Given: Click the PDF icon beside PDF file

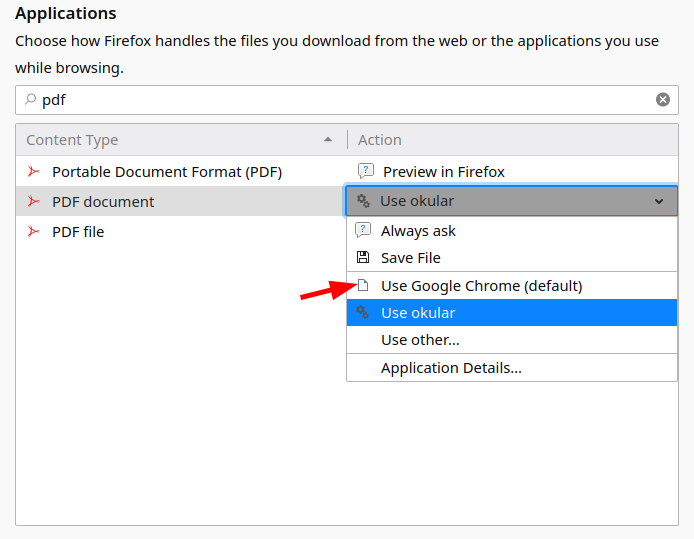Looking at the screenshot, I should point(34,231).
